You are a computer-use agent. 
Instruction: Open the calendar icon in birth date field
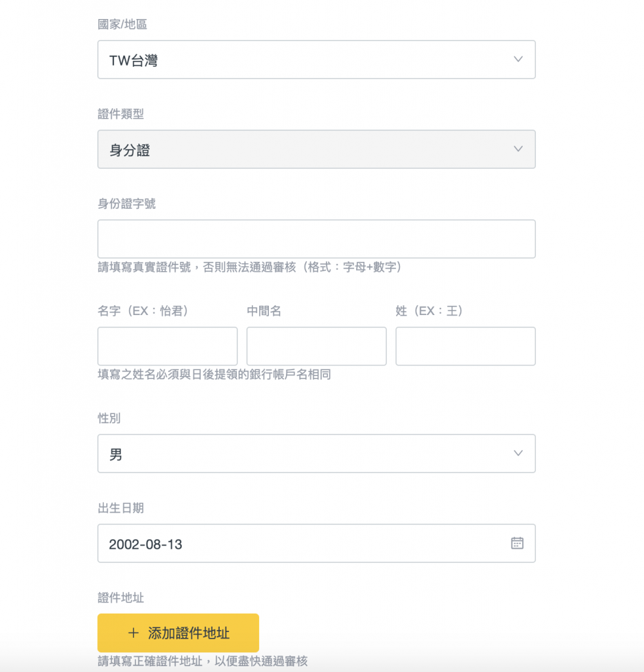(x=517, y=543)
